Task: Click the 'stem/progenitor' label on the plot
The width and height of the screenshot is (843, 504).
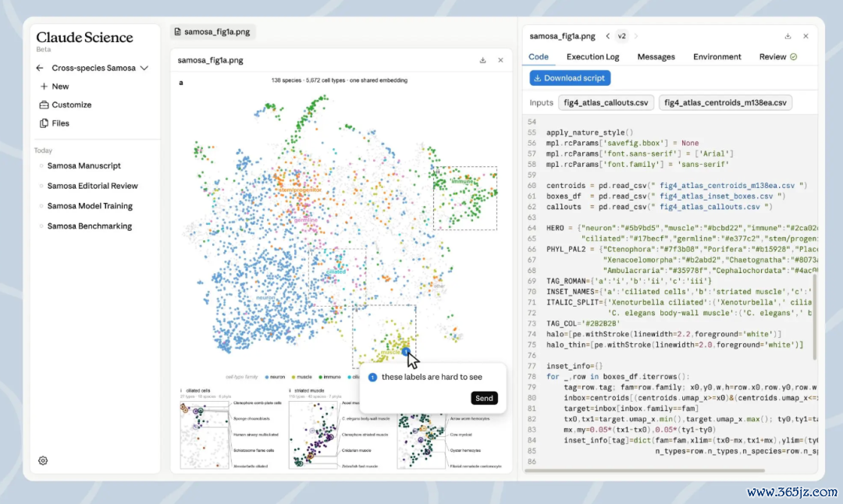Action: (x=300, y=190)
